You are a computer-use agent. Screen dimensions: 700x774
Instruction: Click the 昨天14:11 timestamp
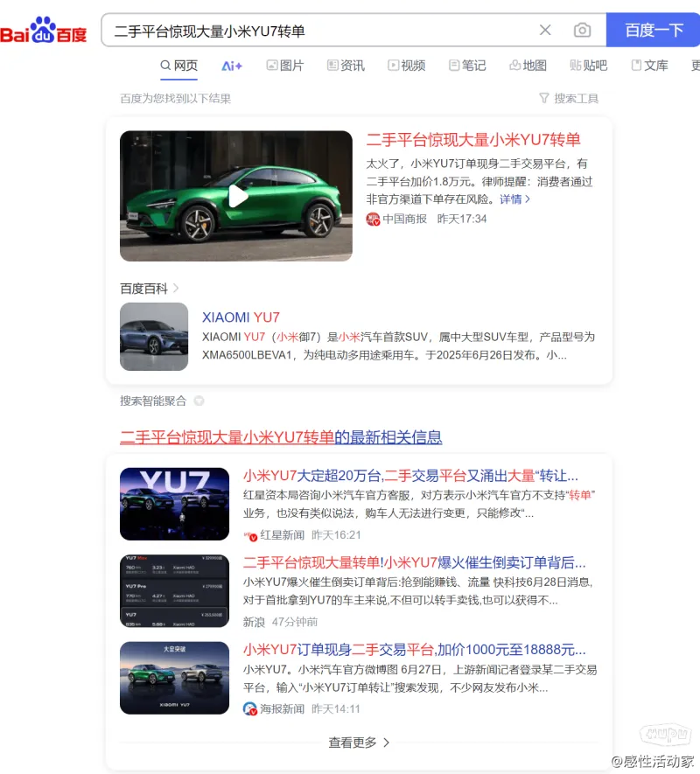(336, 709)
